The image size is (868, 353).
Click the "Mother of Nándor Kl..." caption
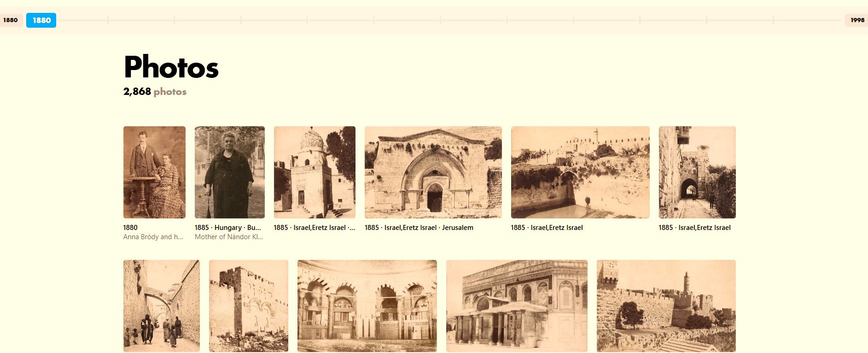tap(229, 237)
